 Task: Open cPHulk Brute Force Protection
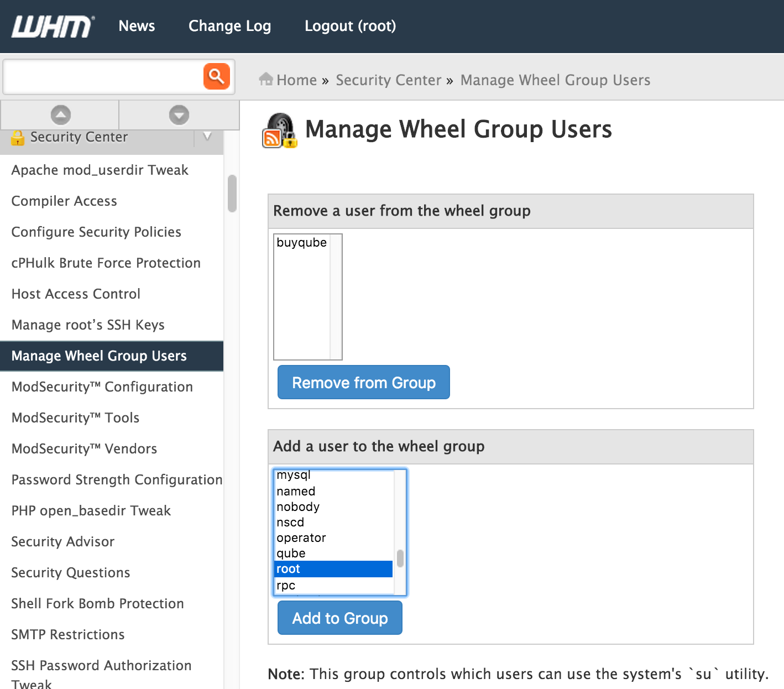point(106,263)
